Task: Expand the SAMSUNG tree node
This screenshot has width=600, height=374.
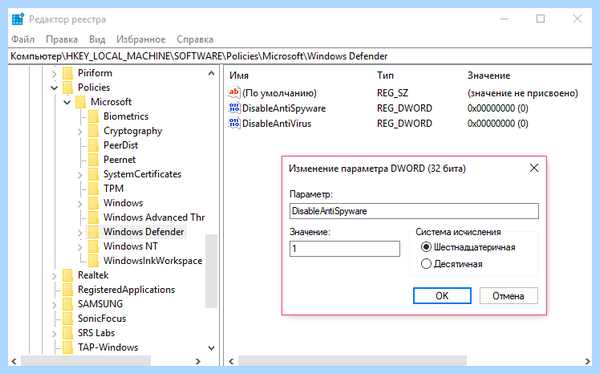Action: click(x=54, y=304)
